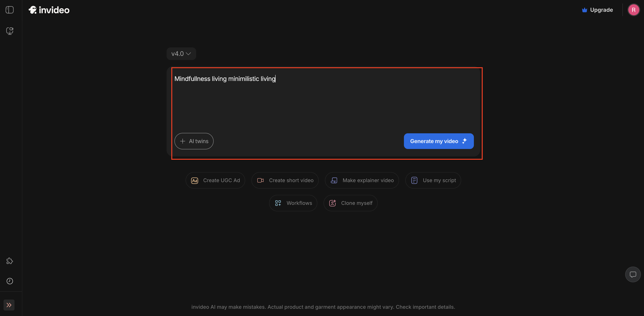Expand the collapsed sidebar with double-chevron
Image resolution: width=644 pixels, height=316 pixels.
click(9, 305)
